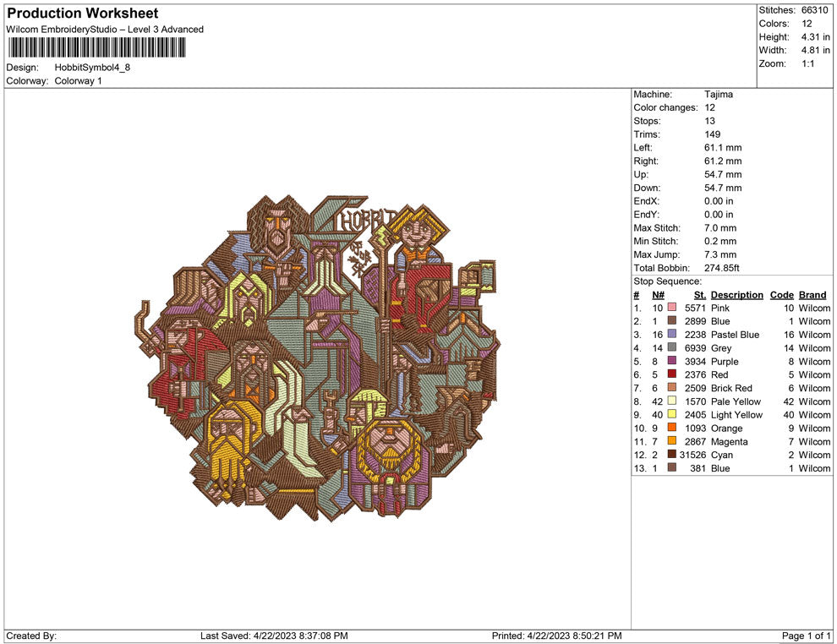
Task: Click the Zoom value 1:1
Action: click(807, 63)
